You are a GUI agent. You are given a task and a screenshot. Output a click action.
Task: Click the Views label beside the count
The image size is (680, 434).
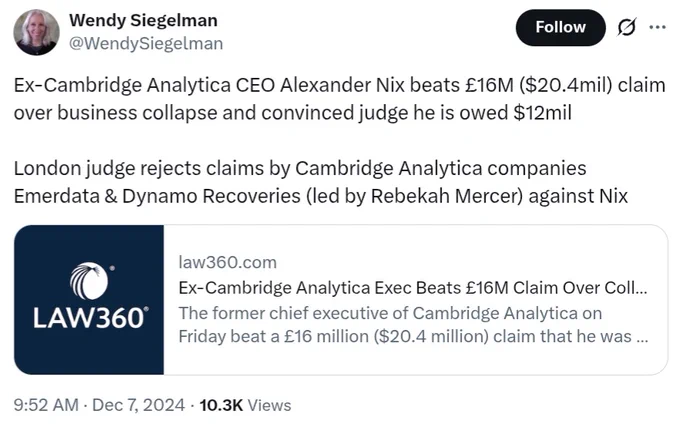coord(269,405)
